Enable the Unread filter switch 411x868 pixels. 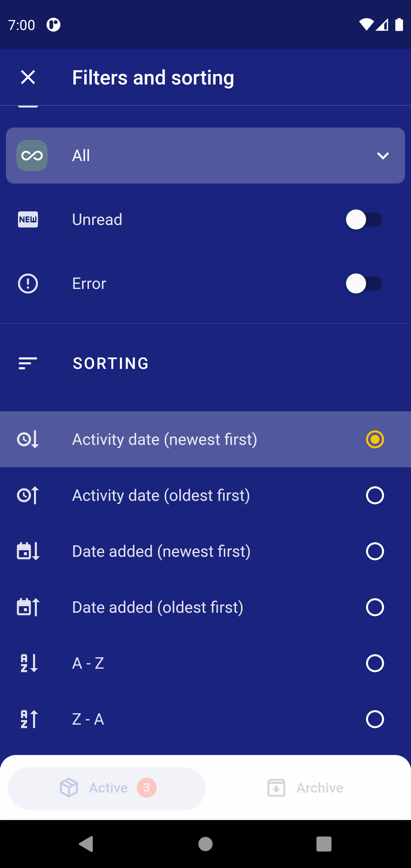click(x=364, y=219)
